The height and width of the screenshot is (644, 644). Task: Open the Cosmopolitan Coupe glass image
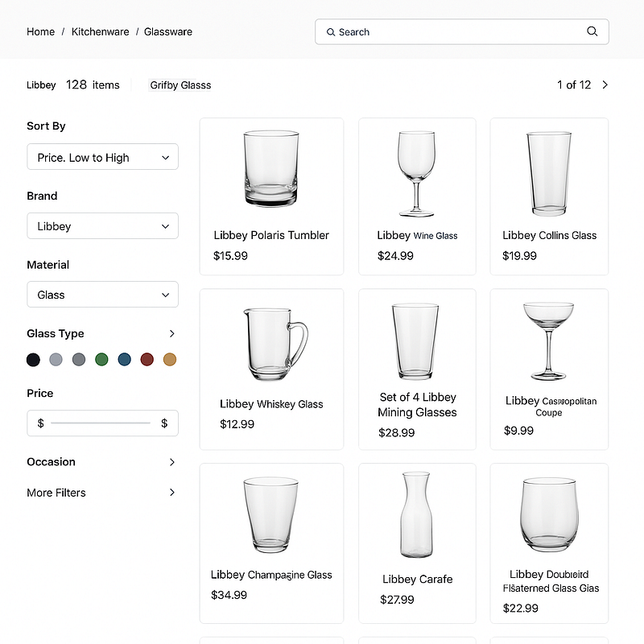point(548,341)
